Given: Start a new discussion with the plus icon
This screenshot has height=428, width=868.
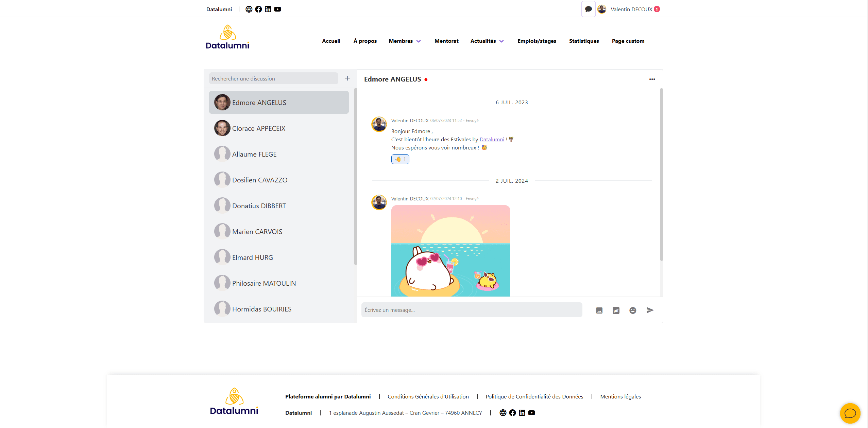Looking at the screenshot, I should 347,78.
